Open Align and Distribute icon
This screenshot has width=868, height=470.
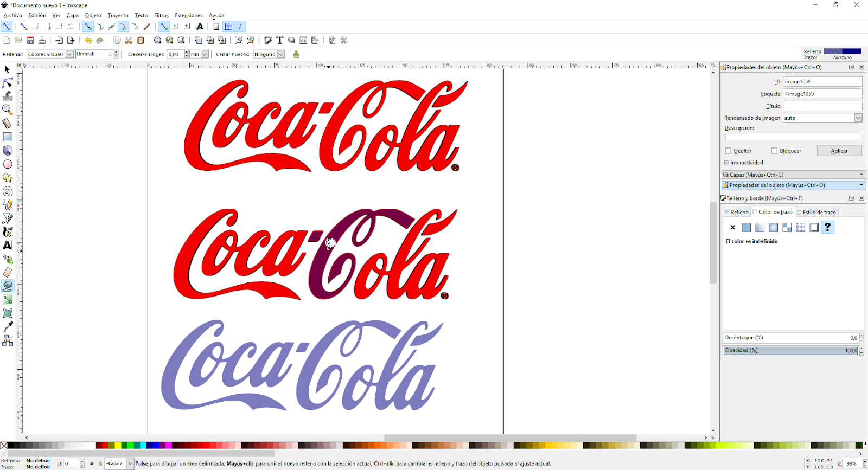point(315,41)
